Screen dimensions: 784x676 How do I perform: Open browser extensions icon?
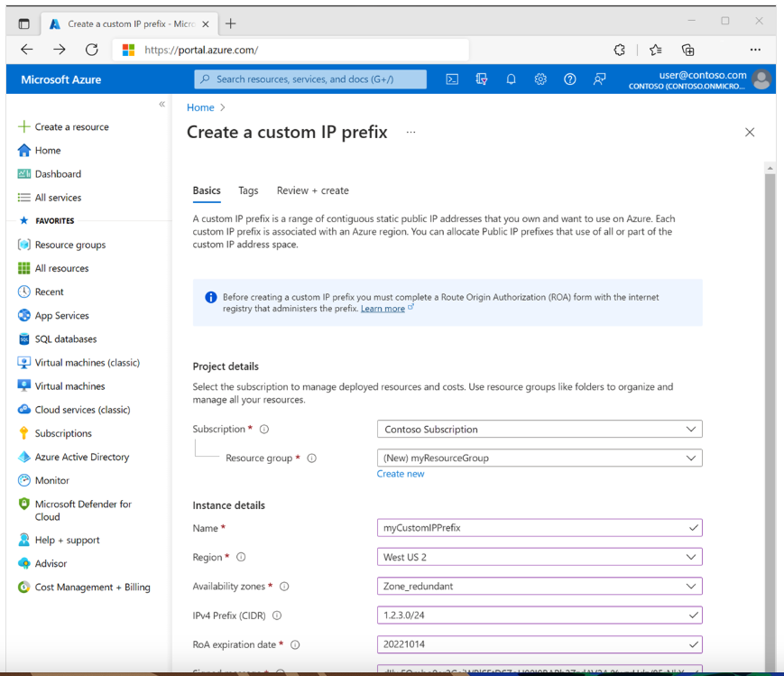click(620, 50)
